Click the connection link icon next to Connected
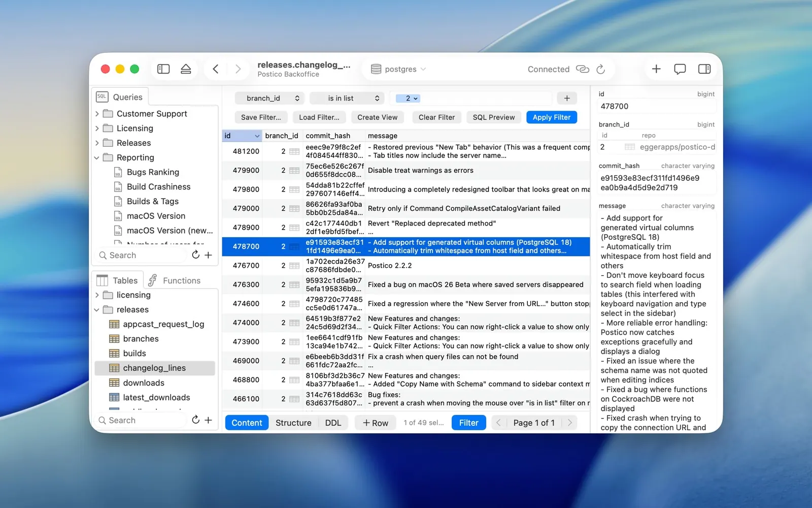The height and width of the screenshot is (508, 812). point(583,69)
